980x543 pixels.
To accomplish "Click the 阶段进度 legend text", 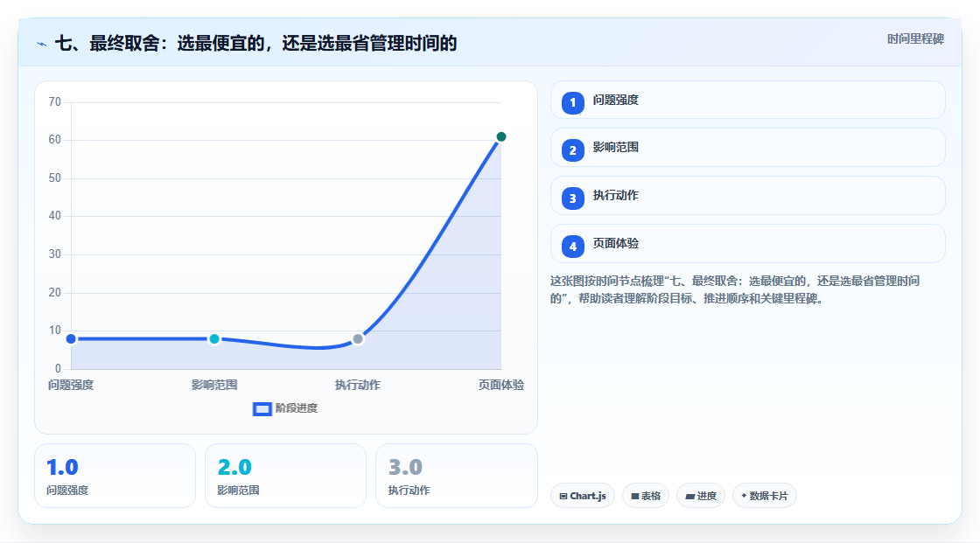I will 297,408.
